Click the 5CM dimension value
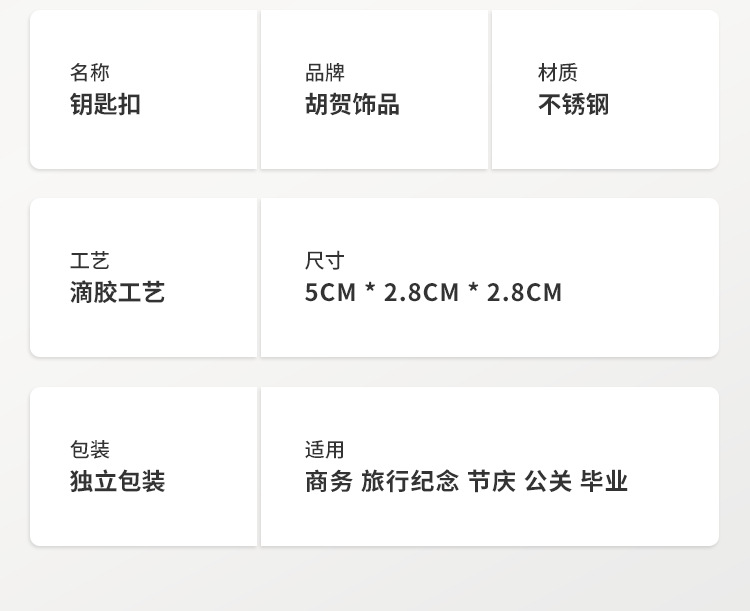The image size is (750, 611). click(x=330, y=293)
